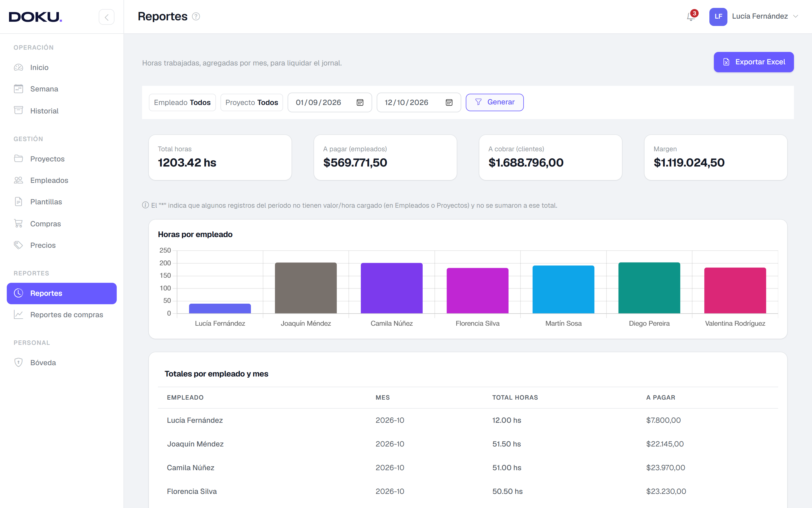The width and height of the screenshot is (812, 508).
Task: Click the DOKU logo
Action: (x=35, y=17)
